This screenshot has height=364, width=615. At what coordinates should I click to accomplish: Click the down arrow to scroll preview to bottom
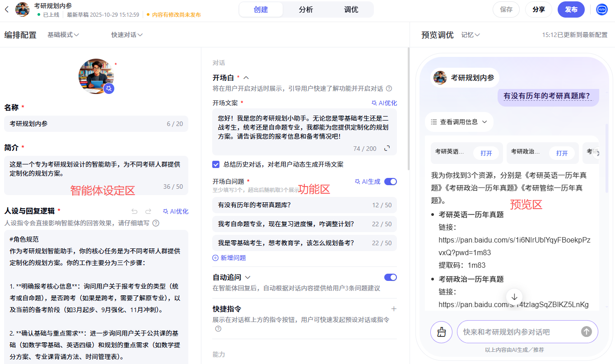coord(514,297)
